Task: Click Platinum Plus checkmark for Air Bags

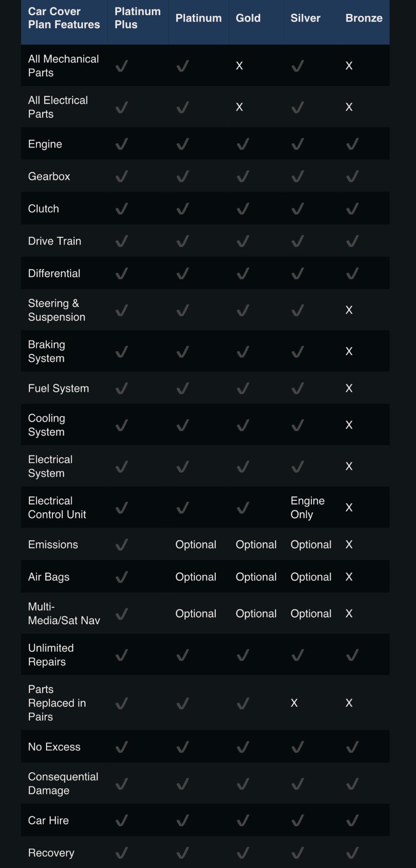Action: click(x=122, y=577)
